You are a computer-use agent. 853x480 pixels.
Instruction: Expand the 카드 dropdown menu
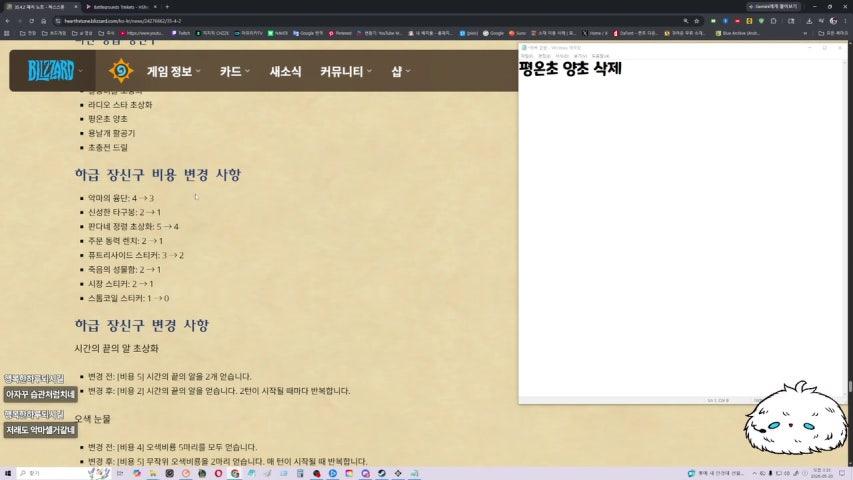coord(235,71)
